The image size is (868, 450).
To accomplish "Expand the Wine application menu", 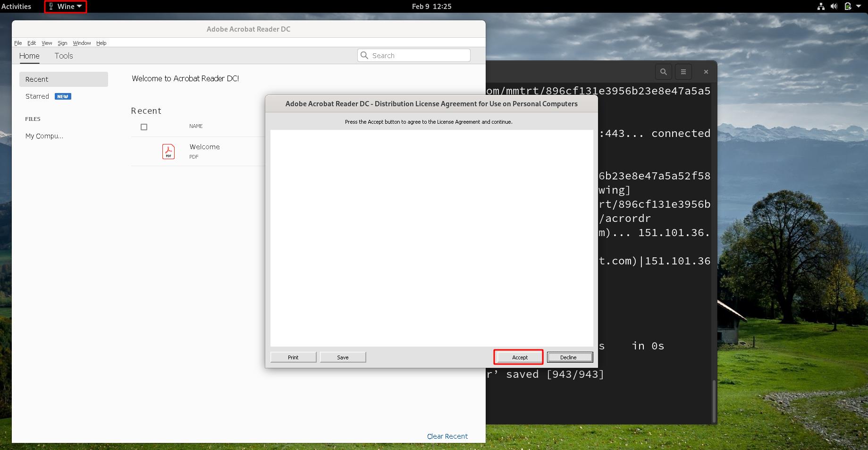I will [66, 7].
